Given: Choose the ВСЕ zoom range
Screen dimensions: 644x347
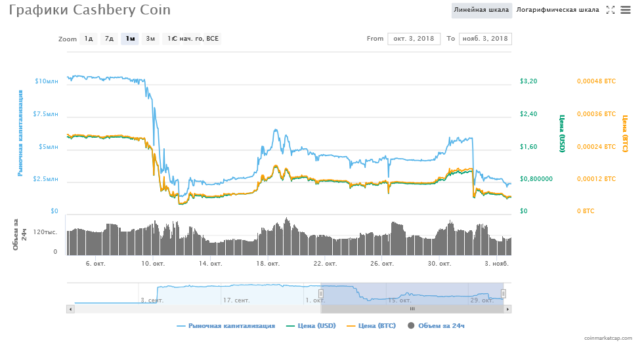Looking at the screenshot, I should click(x=212, y=39).
